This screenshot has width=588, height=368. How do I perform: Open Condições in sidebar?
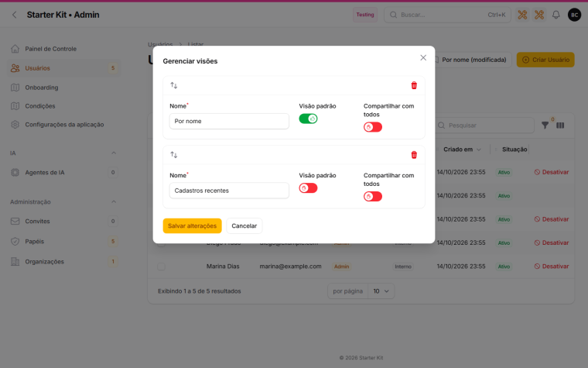pos(40,106)
